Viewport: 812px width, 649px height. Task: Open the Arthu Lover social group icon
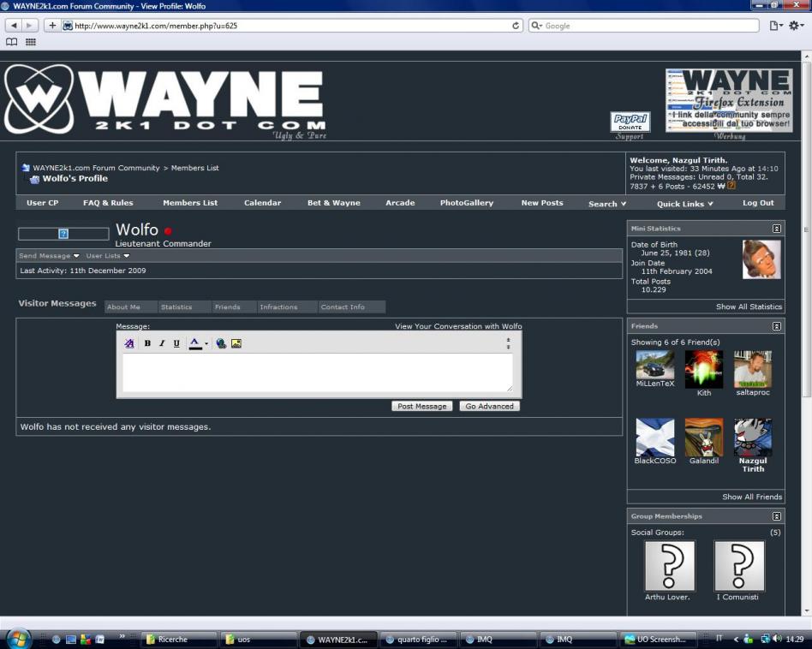click(x=670, y=566)
